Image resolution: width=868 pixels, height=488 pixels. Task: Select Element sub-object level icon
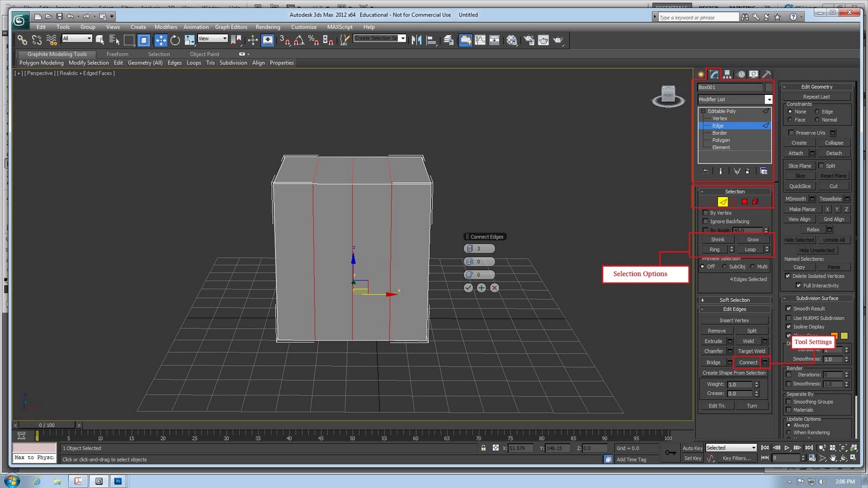point(755,202)
